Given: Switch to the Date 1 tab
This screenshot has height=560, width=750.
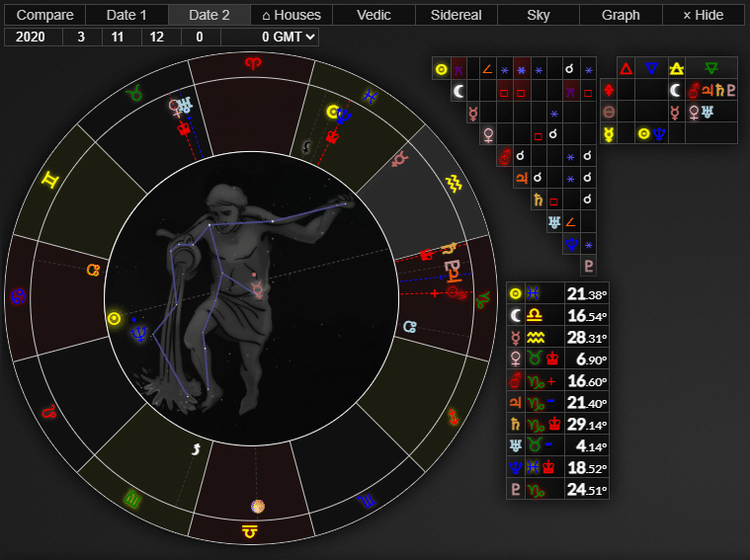Looking at the screenshot, I should [126, 15].
